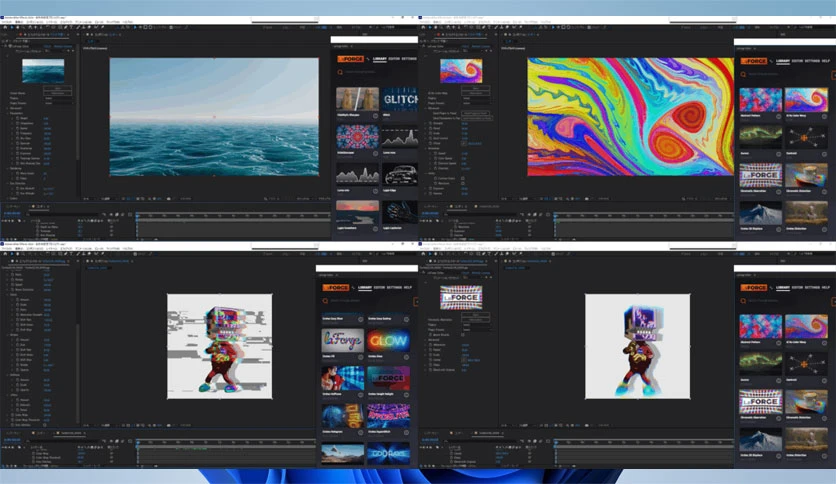Click the clean character composition preview in the bottom-right window
Image resolution: width=836 pixels, height=484 pixels.
point(638,346)
